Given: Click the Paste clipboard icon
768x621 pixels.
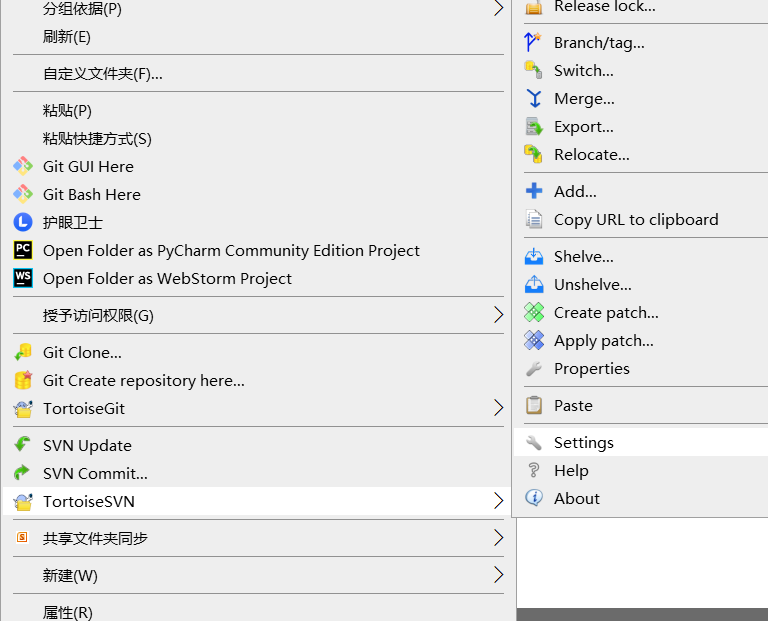Looking at the screenshot, I should coord(534,405).
